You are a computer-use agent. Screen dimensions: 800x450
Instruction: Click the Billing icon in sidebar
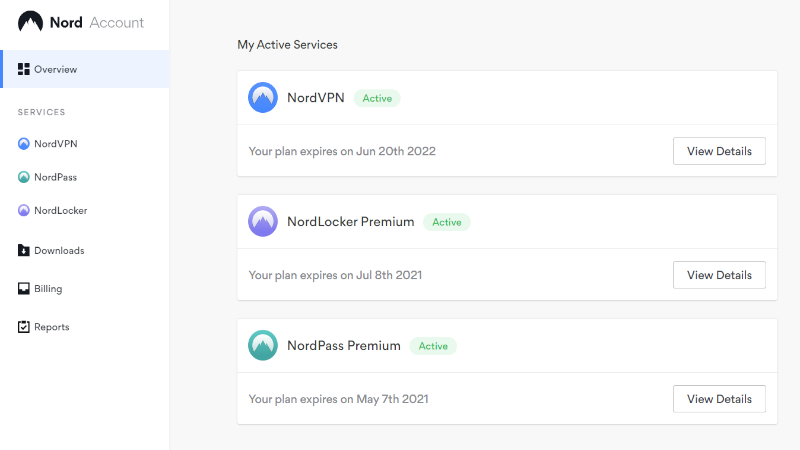(x=24, y=289)
